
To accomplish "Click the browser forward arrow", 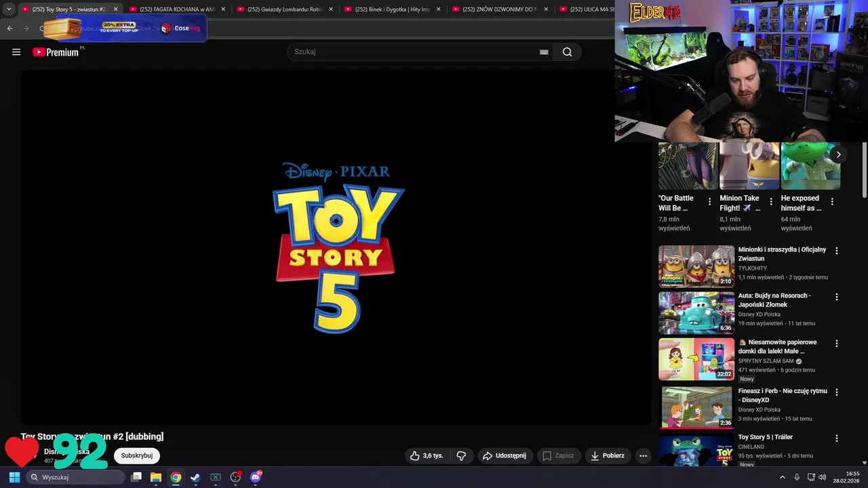I will pos(26,28).
